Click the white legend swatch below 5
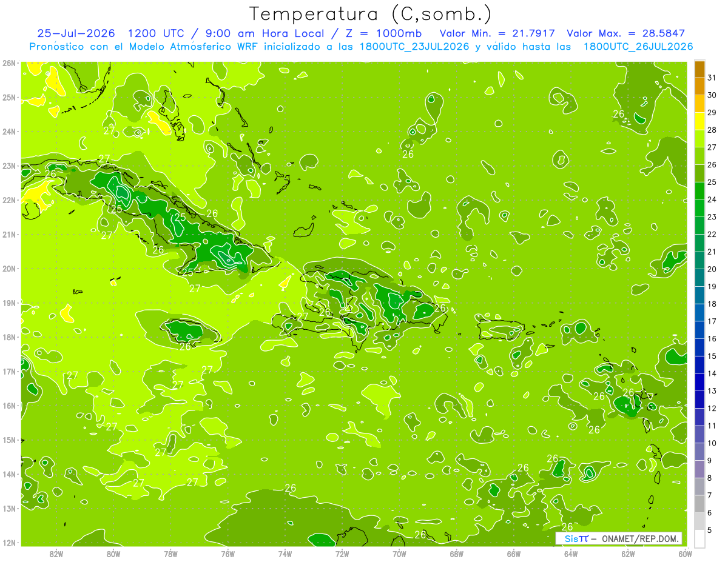This screenshot has height=562, width=728. (699, 538)
